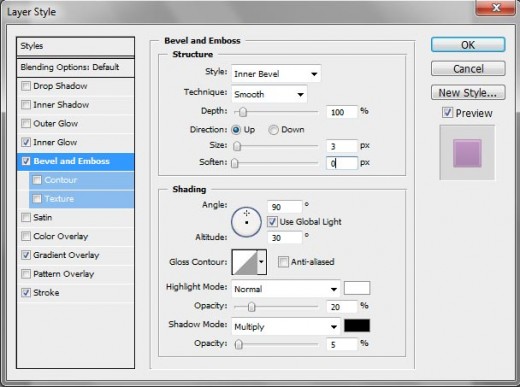This screenshot has height=387, width=520.
Task: Select the Texture label
Action: pyautogui.click(x=59, y=199)
